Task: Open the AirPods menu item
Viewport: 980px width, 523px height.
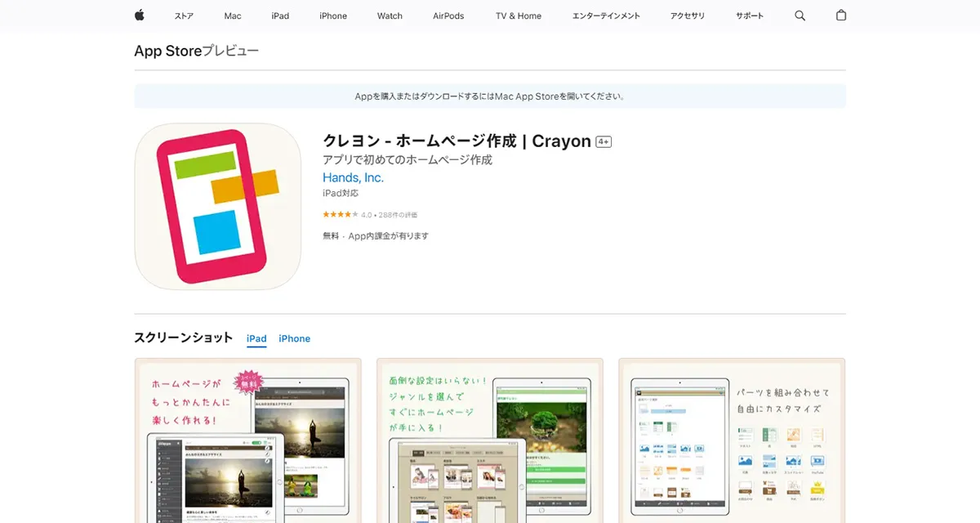Action: 448,16
